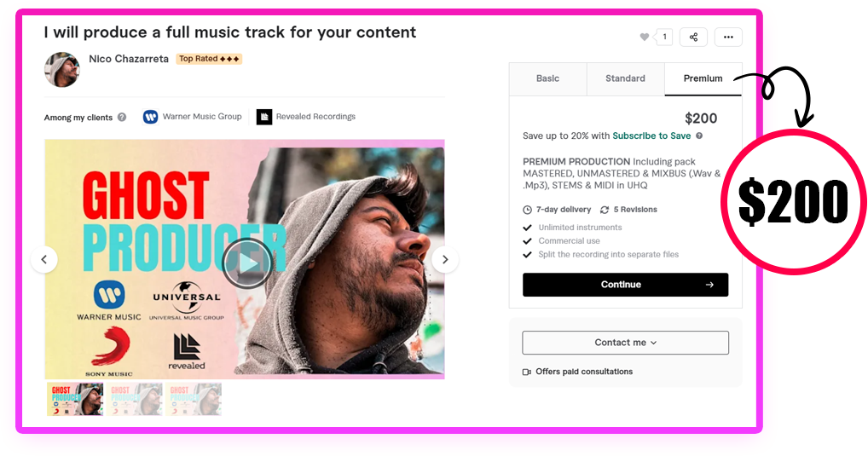Click the heart favorite icon
The height and width of the screenshot is (456, 868).
644,38
